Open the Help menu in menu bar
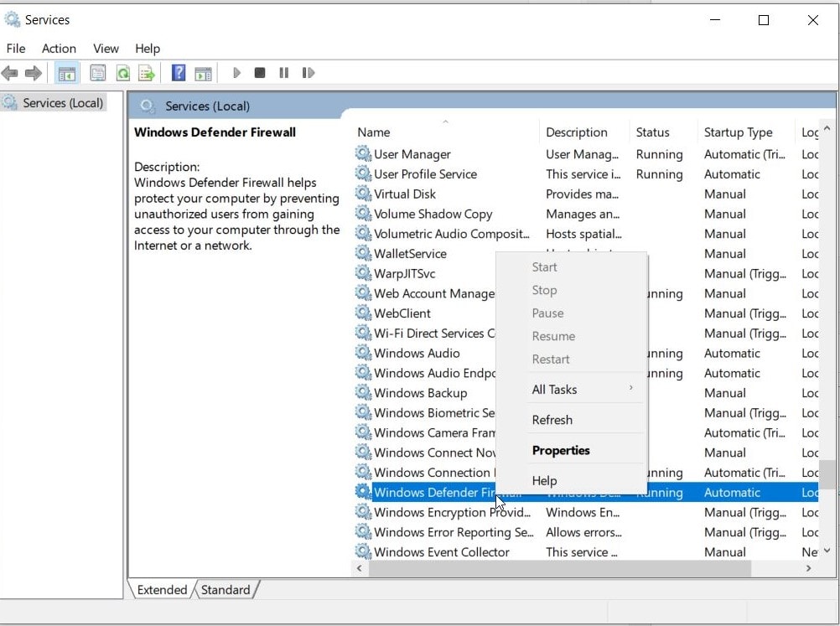 [148, 49]
